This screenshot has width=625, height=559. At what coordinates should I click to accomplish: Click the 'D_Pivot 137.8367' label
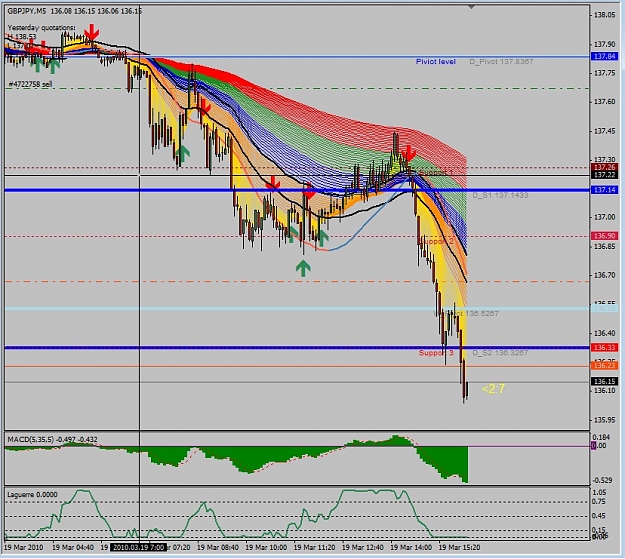(501, 61)
